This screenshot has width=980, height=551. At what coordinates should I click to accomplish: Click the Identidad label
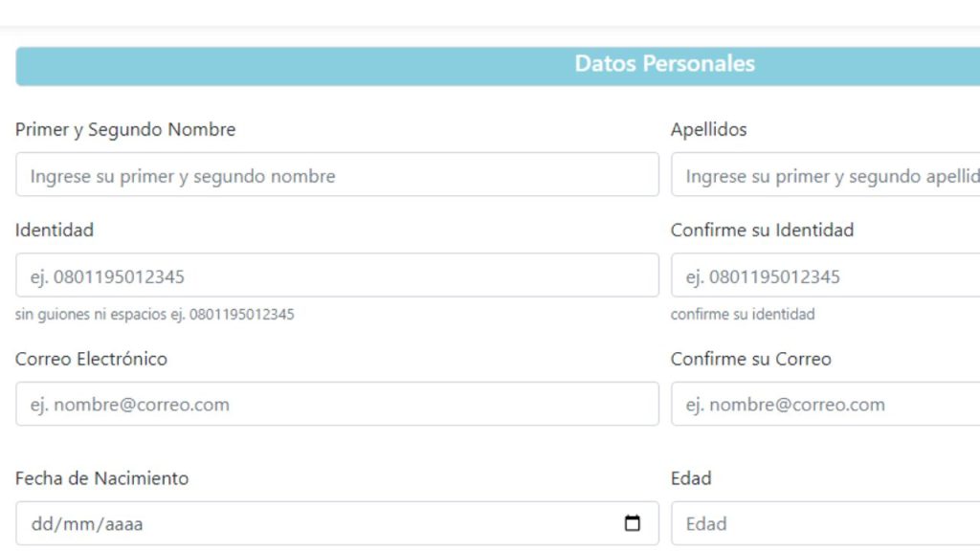[x=54, y=230]
